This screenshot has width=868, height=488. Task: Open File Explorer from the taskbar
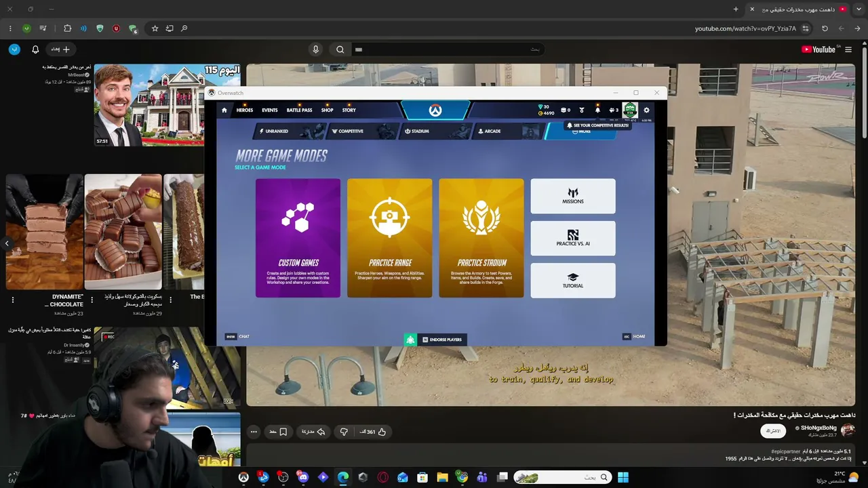pos(442,477)
